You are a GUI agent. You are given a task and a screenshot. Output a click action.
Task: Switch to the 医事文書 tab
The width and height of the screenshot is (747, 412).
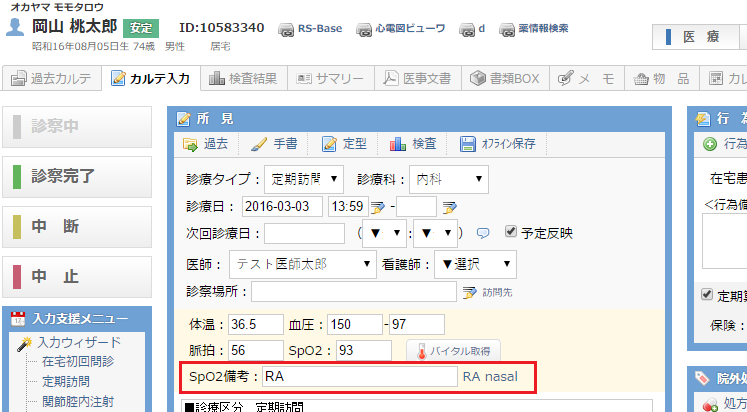418,78
